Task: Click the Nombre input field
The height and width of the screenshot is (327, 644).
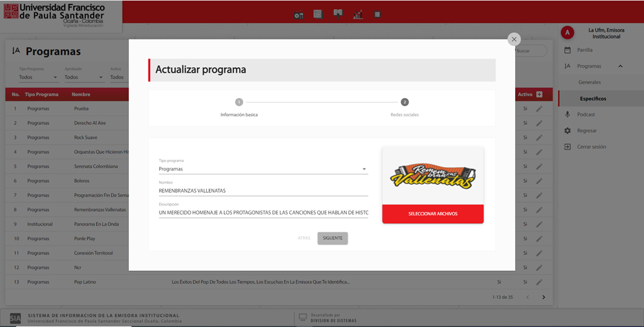Action: (263, 191)
